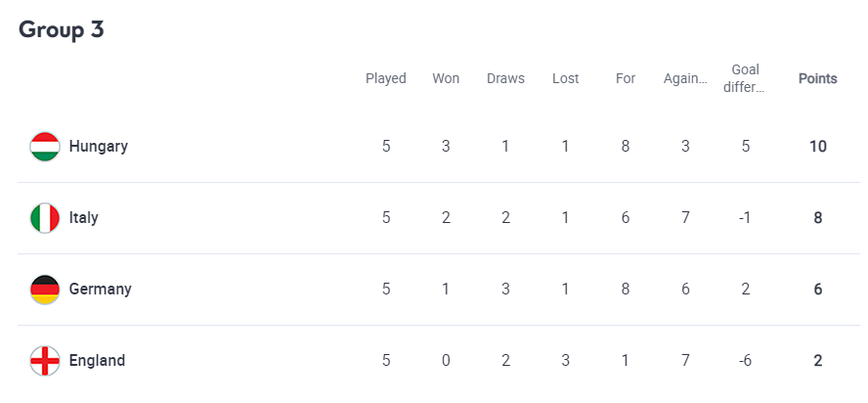Click the truncated Against column header
The height and width of the screenshot is (403, 868).
click(685, 78)
